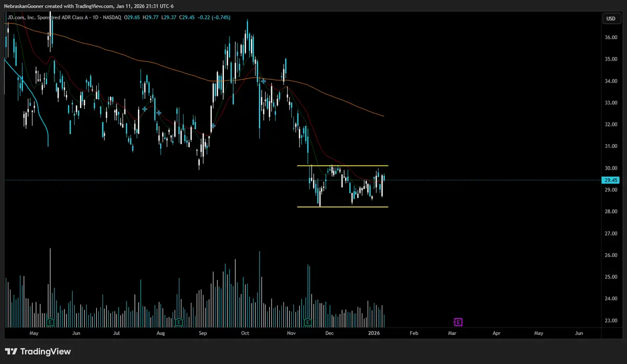Click the Nov label on time axis
627x364 pixels.
tap(291, 333)
